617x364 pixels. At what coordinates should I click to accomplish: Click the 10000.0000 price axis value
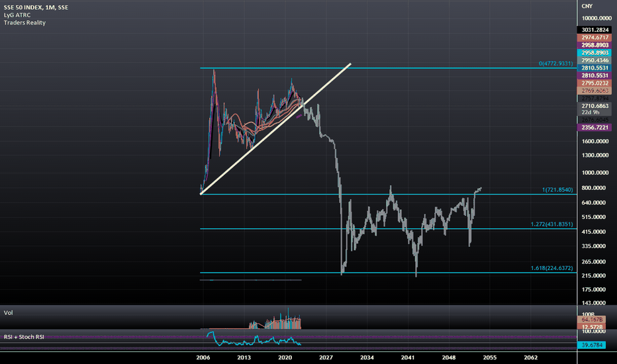tap(596, 18)
